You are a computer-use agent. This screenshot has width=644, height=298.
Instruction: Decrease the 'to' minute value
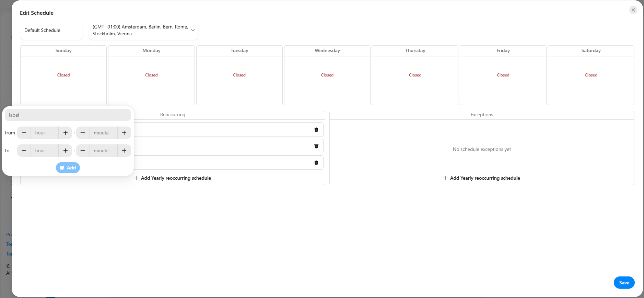click(x=83, y=151)
